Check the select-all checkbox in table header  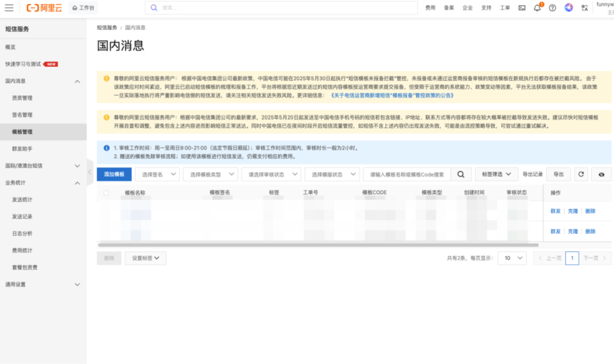tap(106, 193)
